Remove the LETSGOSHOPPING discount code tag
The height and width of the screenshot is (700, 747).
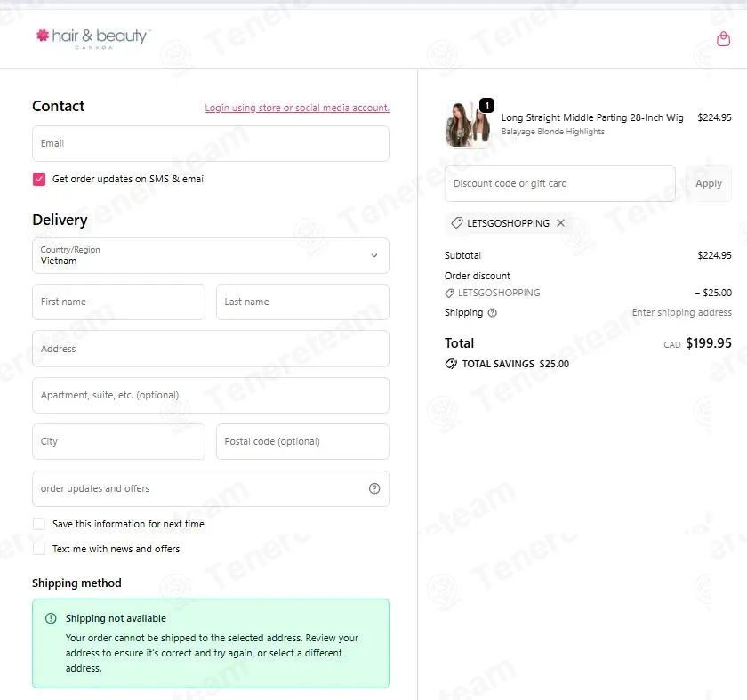(x=561, y=223)
